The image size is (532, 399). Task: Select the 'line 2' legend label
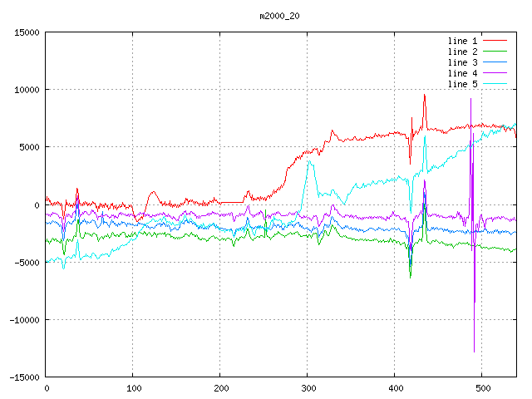tap(462, 52)
